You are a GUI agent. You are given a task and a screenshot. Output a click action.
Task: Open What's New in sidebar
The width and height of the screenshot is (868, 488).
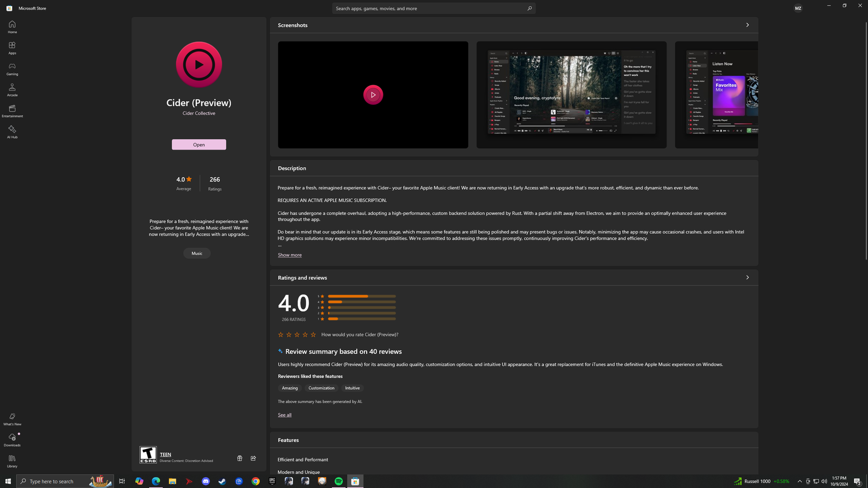coord(12,419)
